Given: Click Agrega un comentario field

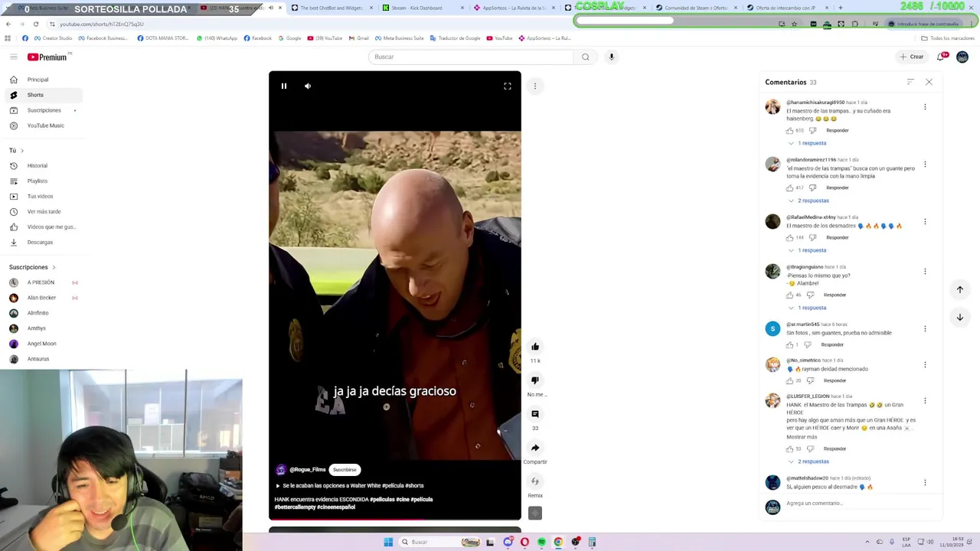Looking at the screenshot, I should pos(857,504).
